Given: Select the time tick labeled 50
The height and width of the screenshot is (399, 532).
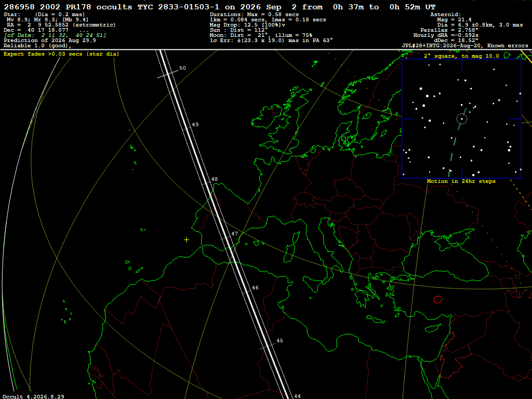Looking at the screenshot, I should [x=182, y=68].
